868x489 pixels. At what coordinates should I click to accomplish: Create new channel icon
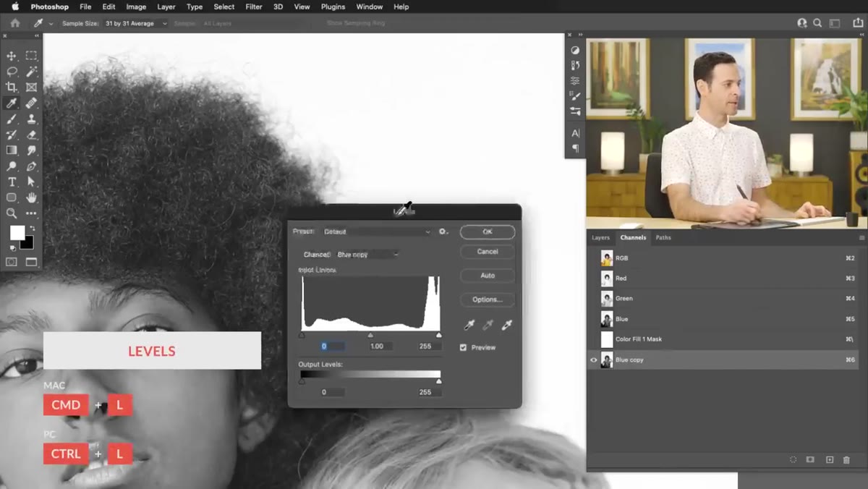830,459
